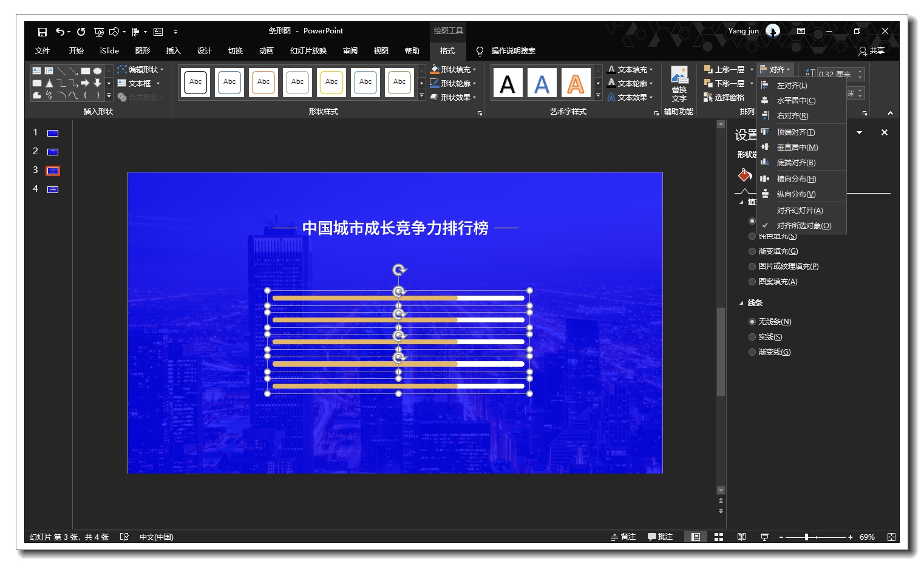The height and width of the screenshot is (564, 924).
Task: Open the 设计 design tab
Action: pyautogui.click(x=204, y=51)
